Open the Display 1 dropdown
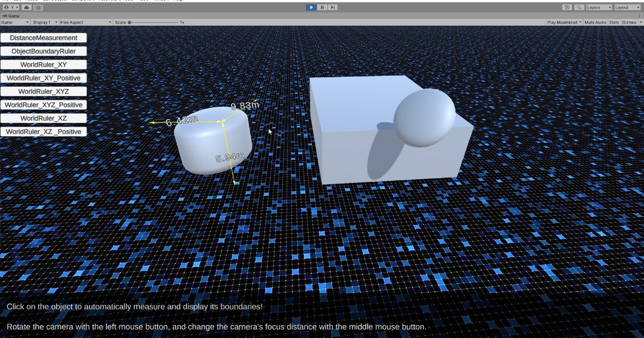644x338 pixels. pos(45,23)
